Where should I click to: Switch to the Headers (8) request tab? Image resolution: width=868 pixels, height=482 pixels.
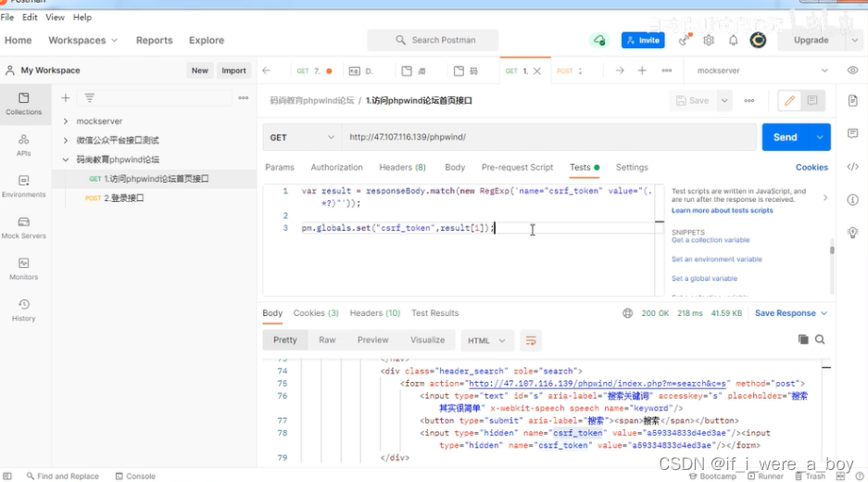[x=402, y=168]
